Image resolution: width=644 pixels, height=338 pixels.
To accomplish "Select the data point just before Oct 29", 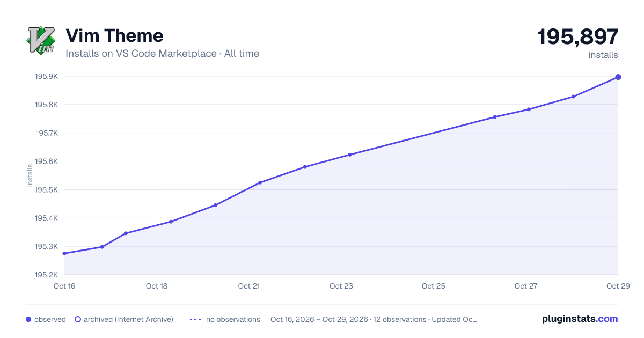I will (x=573, y=97).
